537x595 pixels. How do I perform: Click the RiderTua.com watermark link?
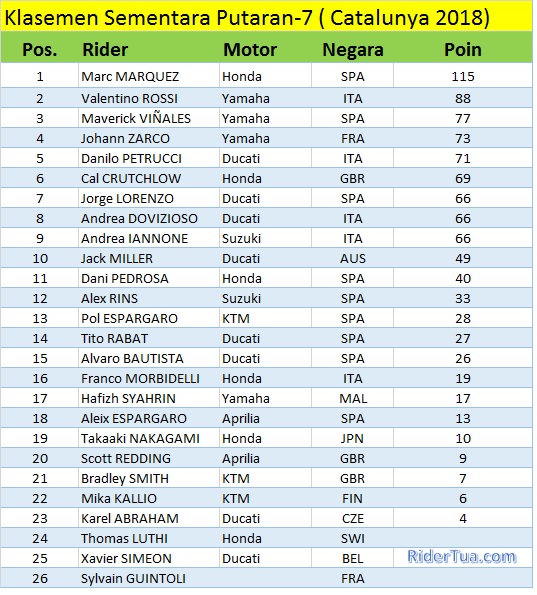pyautogui.click(x=461, y=557)
